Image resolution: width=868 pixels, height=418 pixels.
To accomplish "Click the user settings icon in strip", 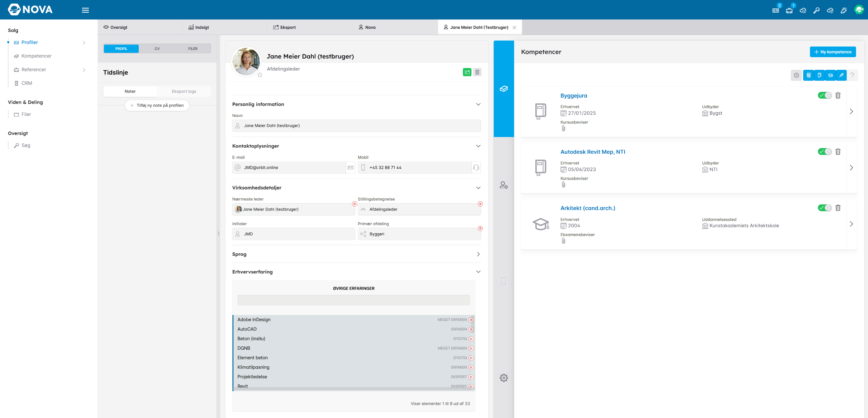I will 504,185.
